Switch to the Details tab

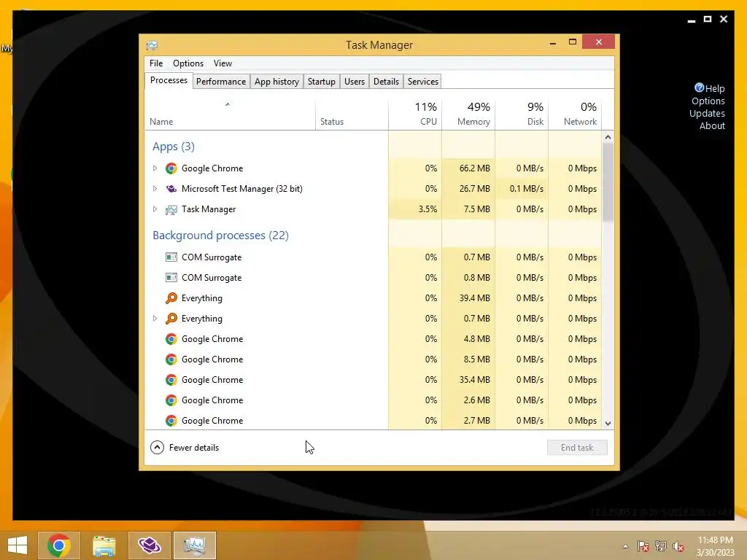coord(387,82)
